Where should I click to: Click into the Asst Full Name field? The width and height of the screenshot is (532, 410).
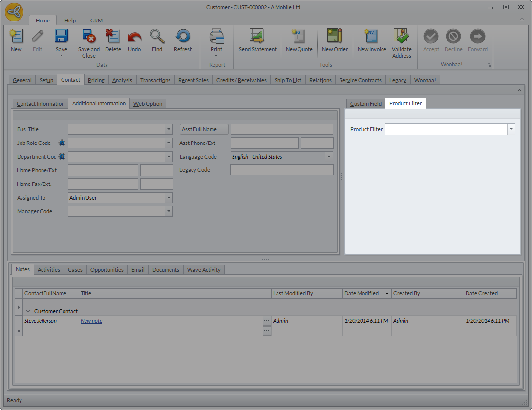tap(281, 129)
